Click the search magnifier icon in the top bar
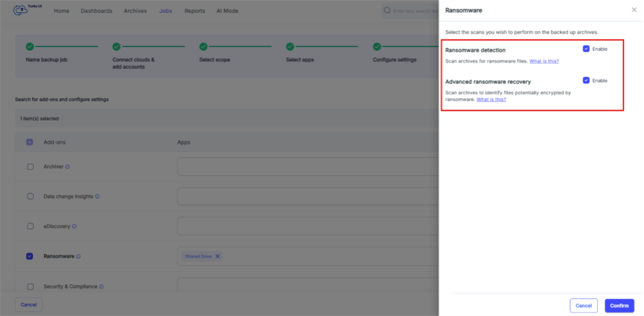The width and height of the screenshot is (644, 316). (x=387, y=11)
